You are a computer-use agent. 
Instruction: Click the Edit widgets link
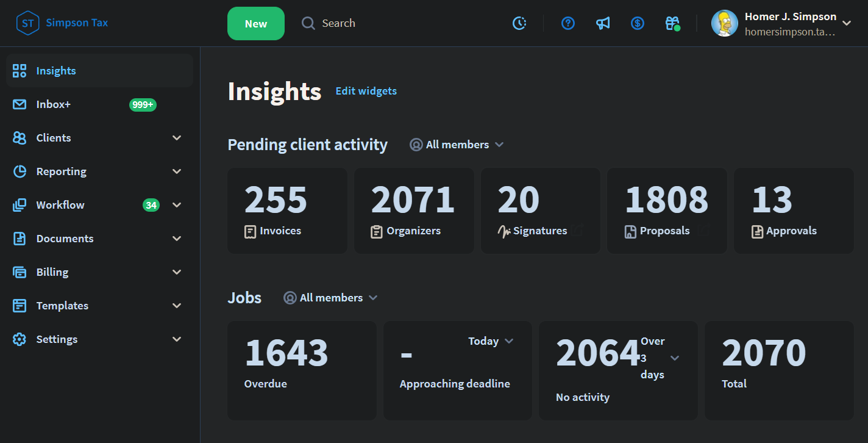366,91
